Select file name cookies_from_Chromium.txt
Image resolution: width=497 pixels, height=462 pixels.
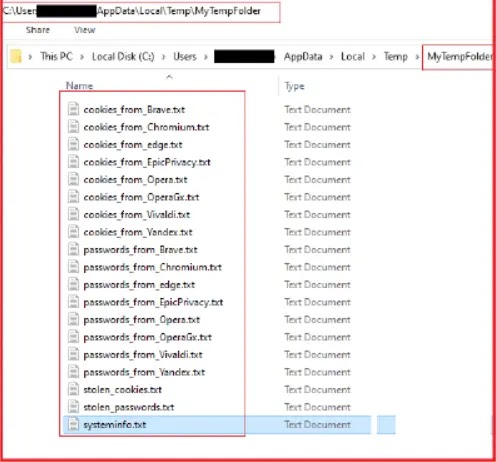click(146, 127)
